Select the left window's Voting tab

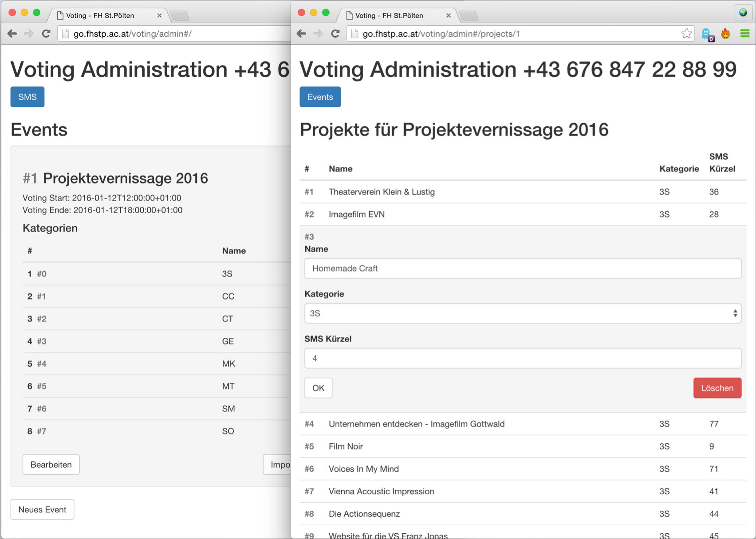[106, 16]
